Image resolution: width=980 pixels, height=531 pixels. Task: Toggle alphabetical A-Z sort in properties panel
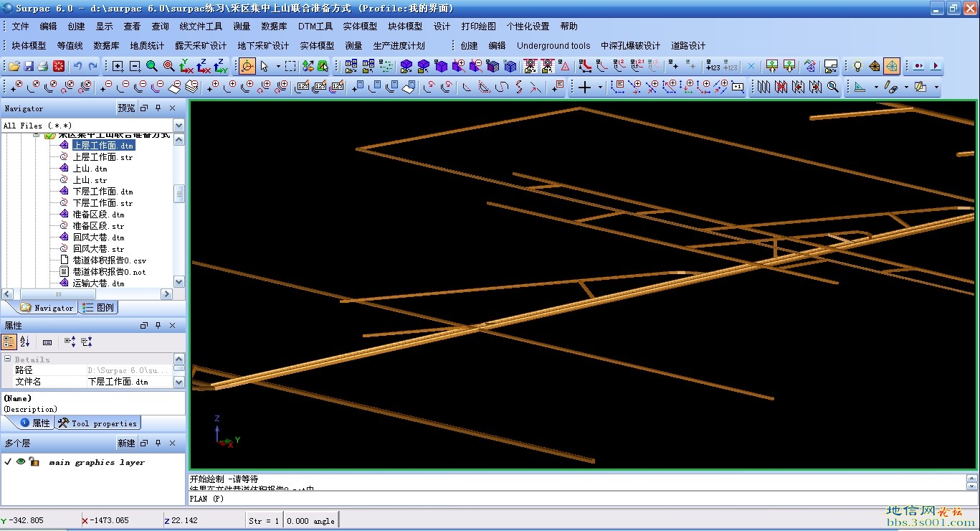click(x=25, y=342)
